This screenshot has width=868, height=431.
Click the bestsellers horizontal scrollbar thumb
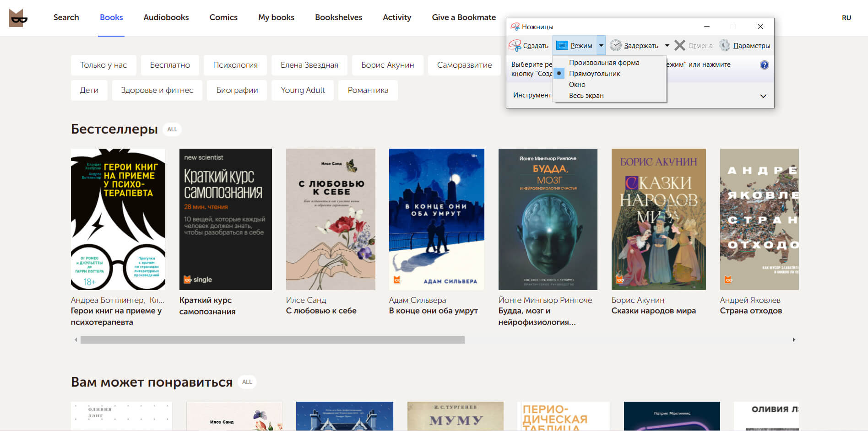pyautogui.click(x=272, y=340)
